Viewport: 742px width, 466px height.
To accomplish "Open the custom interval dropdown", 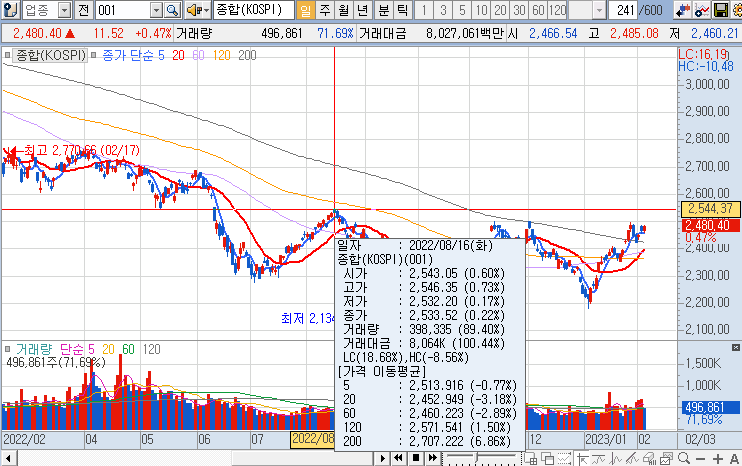I will tap(599, 10).
